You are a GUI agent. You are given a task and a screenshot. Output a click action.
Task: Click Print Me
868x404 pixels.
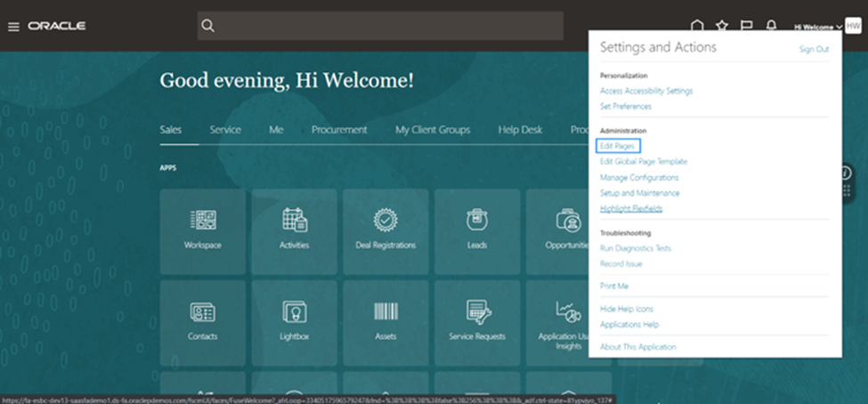pos(614,287)
